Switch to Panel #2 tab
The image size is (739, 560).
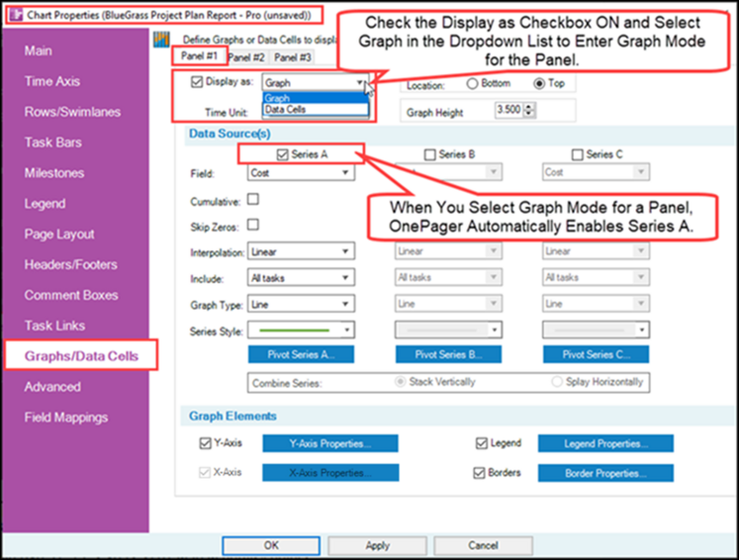click(246, 58)
